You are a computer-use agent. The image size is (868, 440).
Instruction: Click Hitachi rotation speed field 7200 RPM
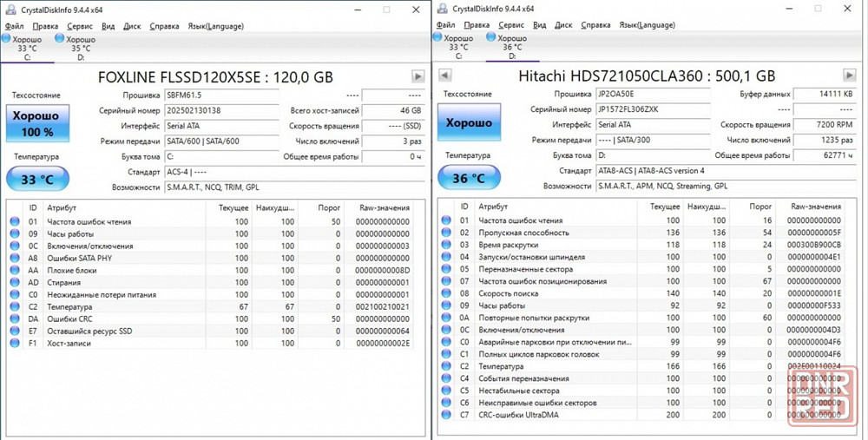point(825,125)
